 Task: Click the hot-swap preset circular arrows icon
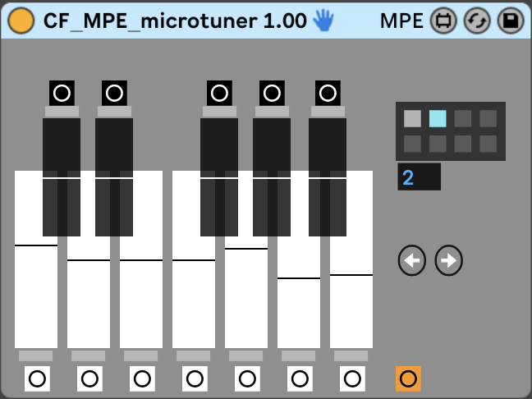pyautogui.click(x=477, y=21)
